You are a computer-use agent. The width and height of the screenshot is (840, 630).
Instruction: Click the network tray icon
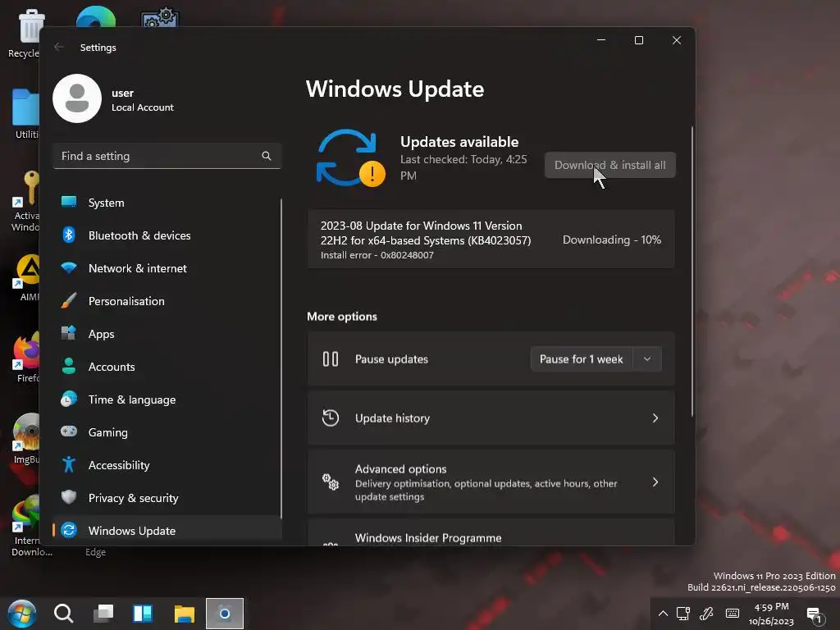pos(683,614)
